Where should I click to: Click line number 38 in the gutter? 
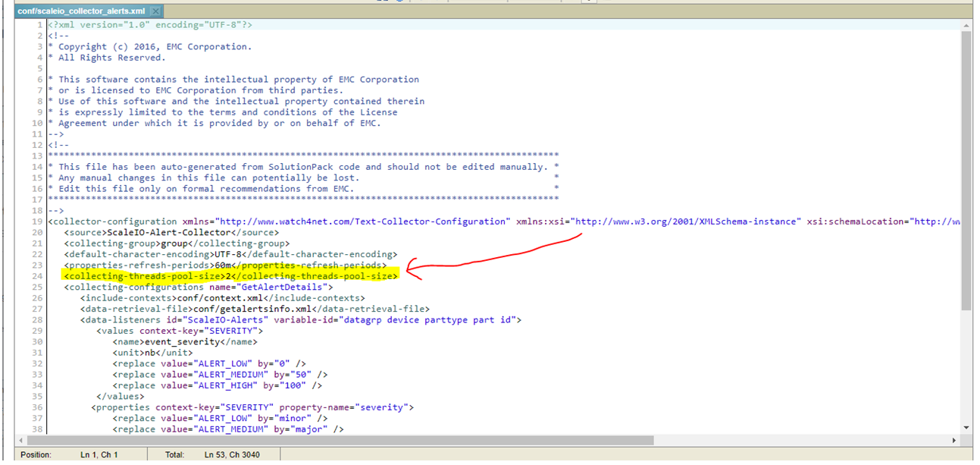(x=37, y=429)
